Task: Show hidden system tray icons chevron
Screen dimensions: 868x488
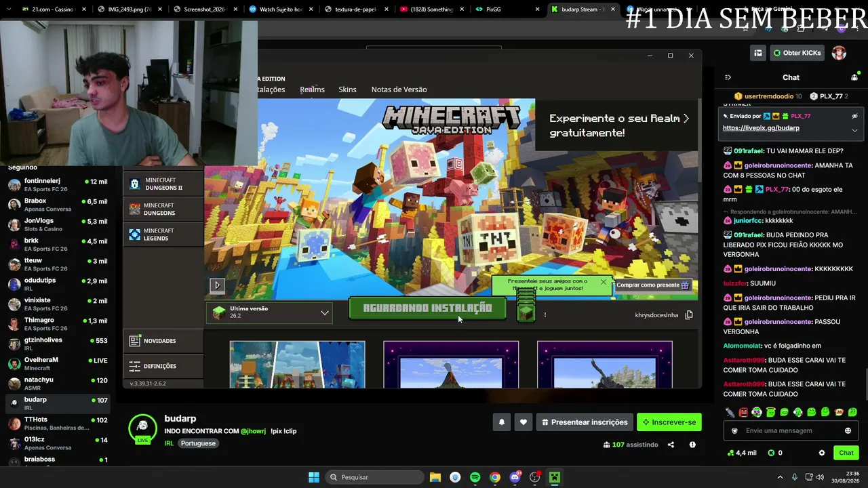Action: [x=780, y=477]
